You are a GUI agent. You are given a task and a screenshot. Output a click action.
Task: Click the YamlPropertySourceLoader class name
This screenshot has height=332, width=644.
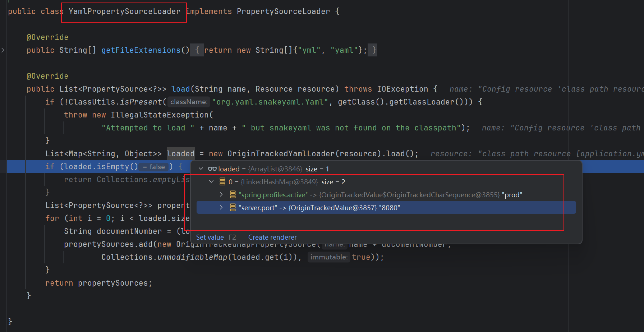click(124, 11)
